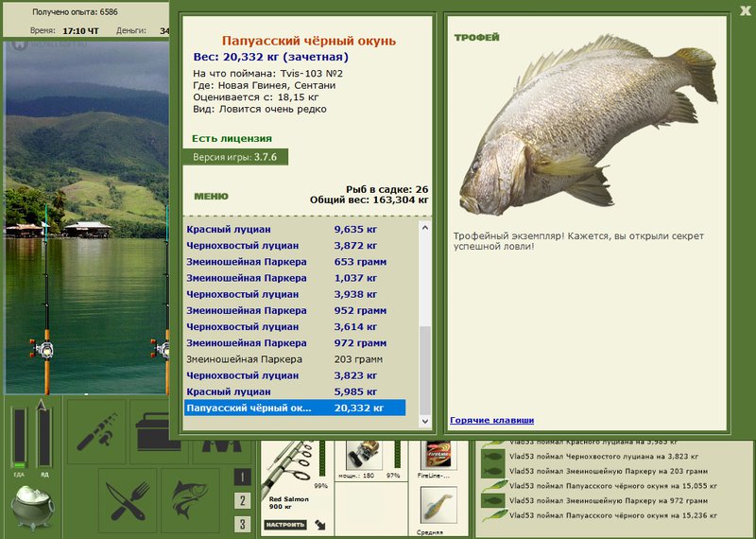Click the Red Salmon 900 кг label
The image size is (756, 539).
[x=289, y=503]
